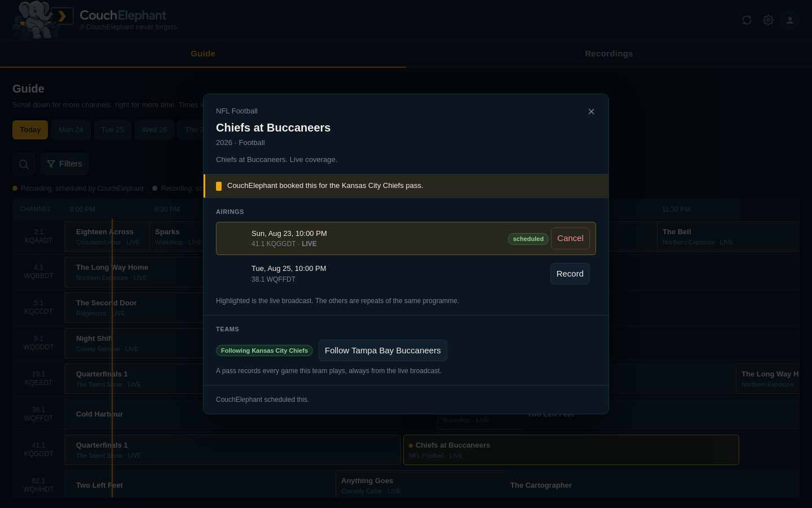Viewport: 812px width, 508px height.
Task: Open Quarterfinals 1 on channel 19.1 KQEEDT
Action: point(134,379)
